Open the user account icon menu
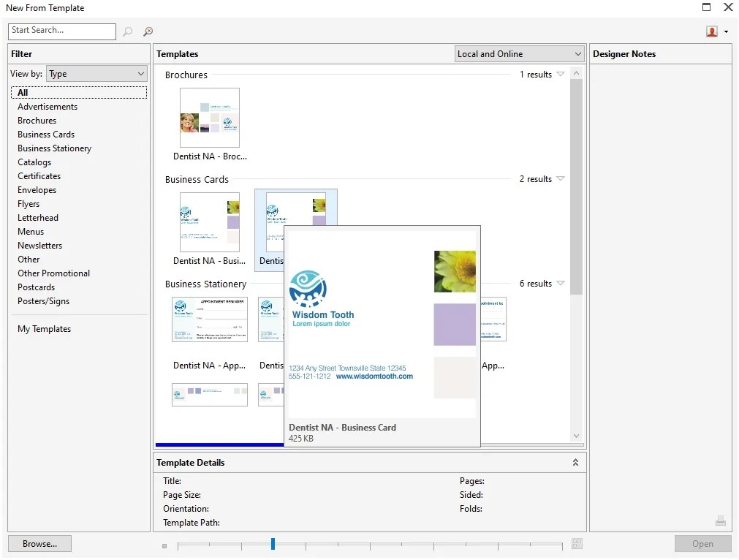 717,31
